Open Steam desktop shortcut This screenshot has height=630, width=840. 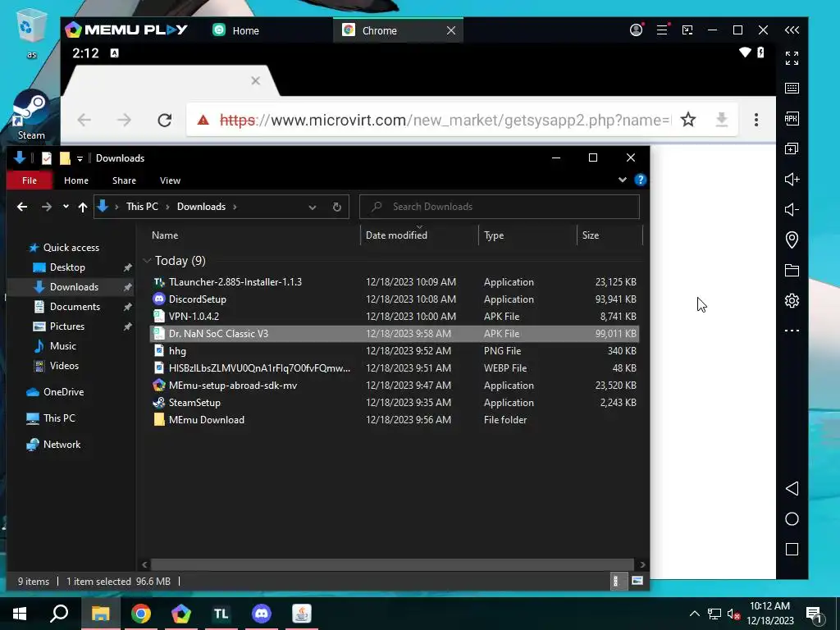31,115
